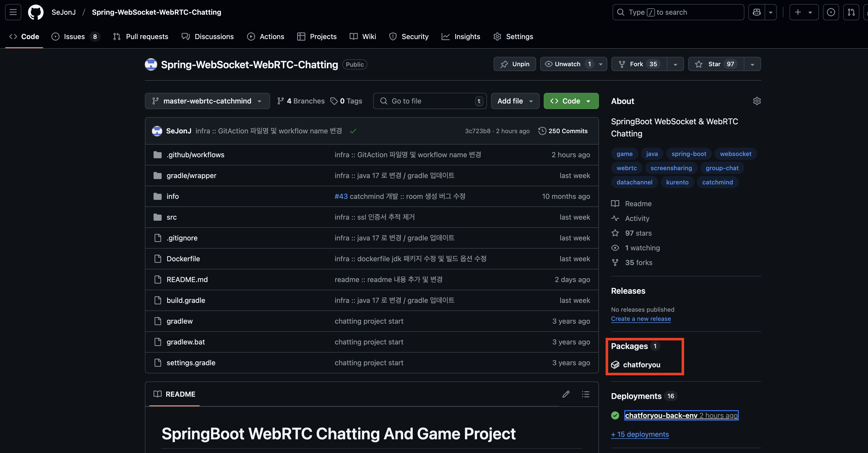Toggle the Star button for repository
The image size is (868, 453).
(715, 64)
